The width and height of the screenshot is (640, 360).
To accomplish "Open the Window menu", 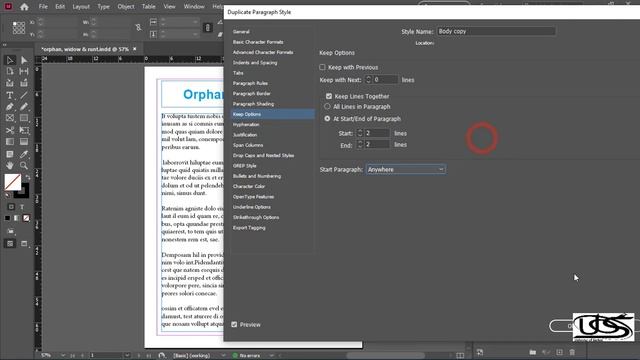I will click(x=194, y=7).
